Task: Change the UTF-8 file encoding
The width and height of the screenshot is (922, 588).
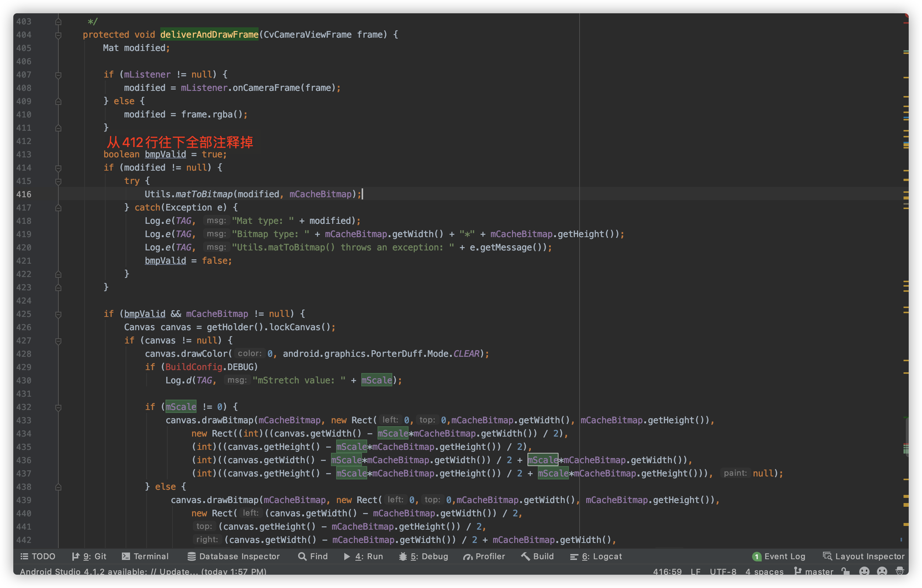Action: coord(723,571)
